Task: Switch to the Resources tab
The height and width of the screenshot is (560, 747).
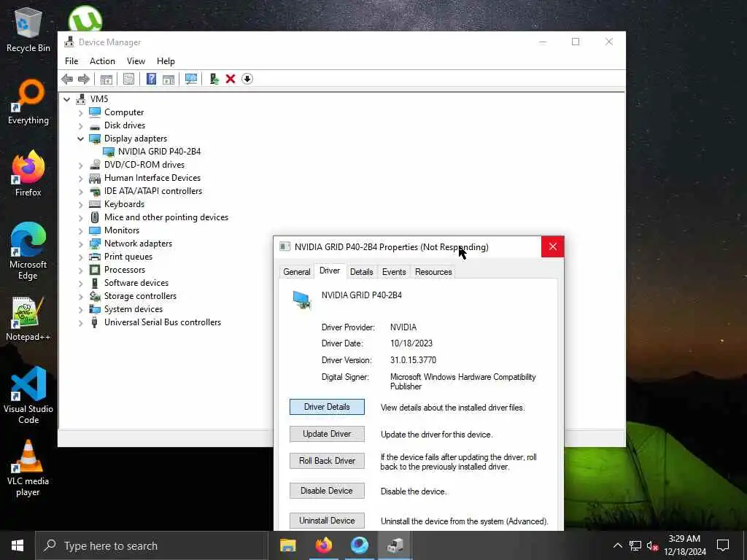Action: [433, 272]
